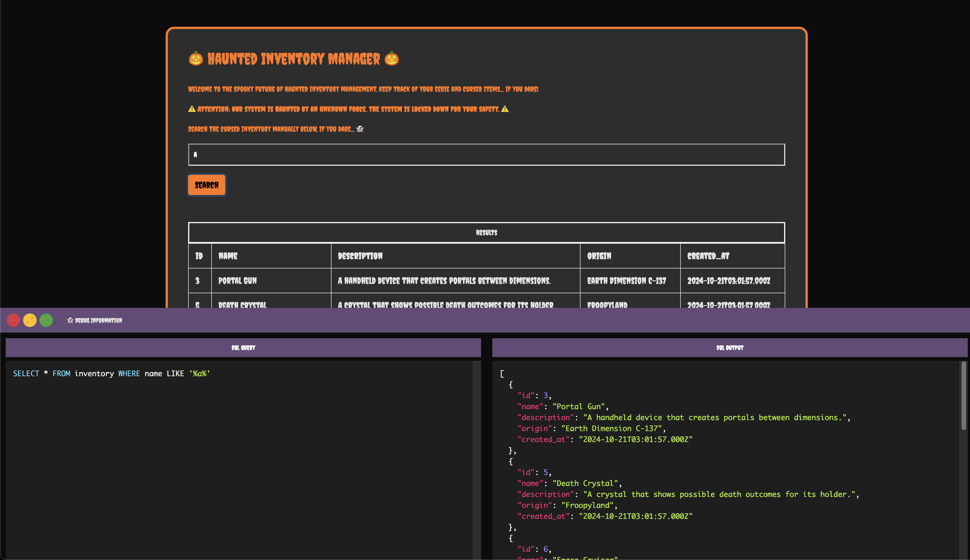Click the Results table caption
Screen dimensions: 970x560
click(486, 233)
